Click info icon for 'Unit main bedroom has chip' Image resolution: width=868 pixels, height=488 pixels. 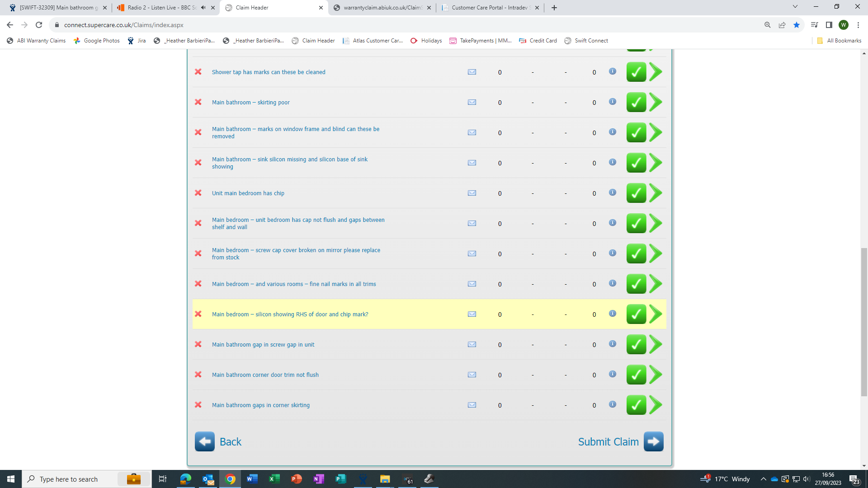[612, 192]
